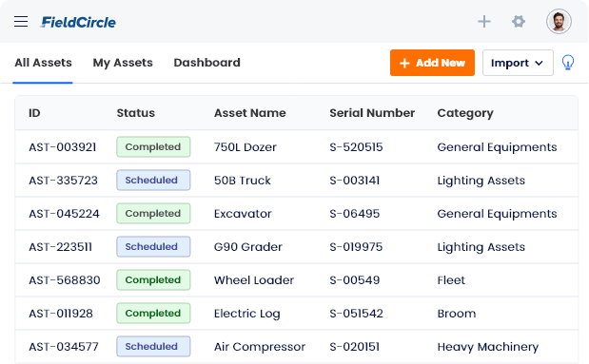Click Scheduled badge for G90 Grader
The width and height of the screenshot is (589, 364).
[x=153, y=246]
